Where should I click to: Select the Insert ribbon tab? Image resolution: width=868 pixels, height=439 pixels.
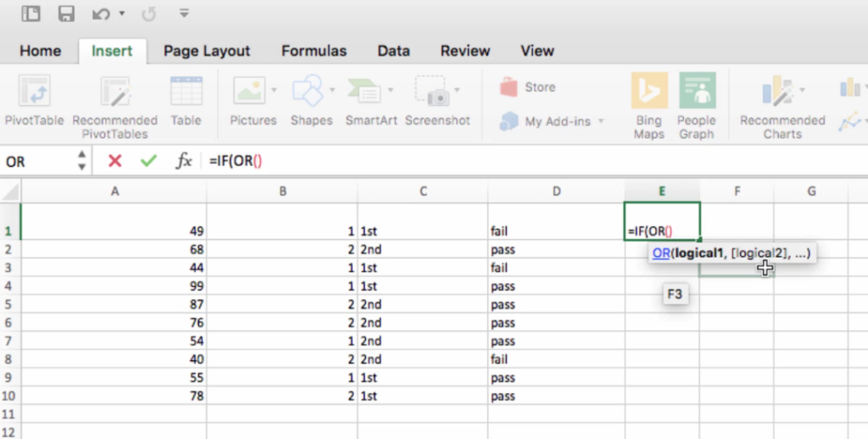112,51
